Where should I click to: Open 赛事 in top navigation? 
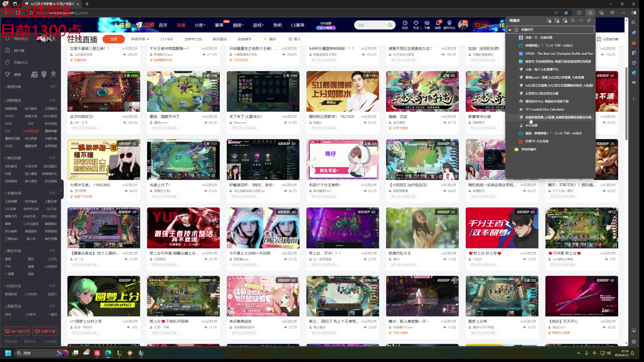point(219,25)
